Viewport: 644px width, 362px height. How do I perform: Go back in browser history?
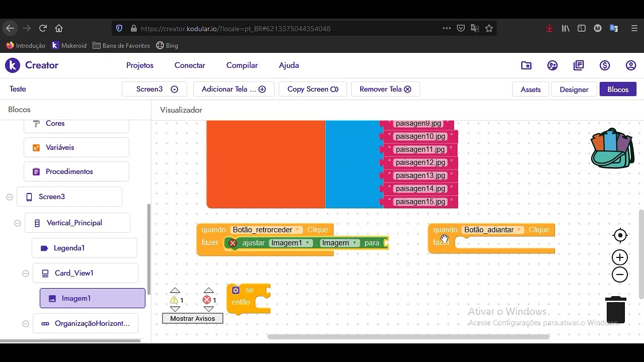(x=10, y=29)
